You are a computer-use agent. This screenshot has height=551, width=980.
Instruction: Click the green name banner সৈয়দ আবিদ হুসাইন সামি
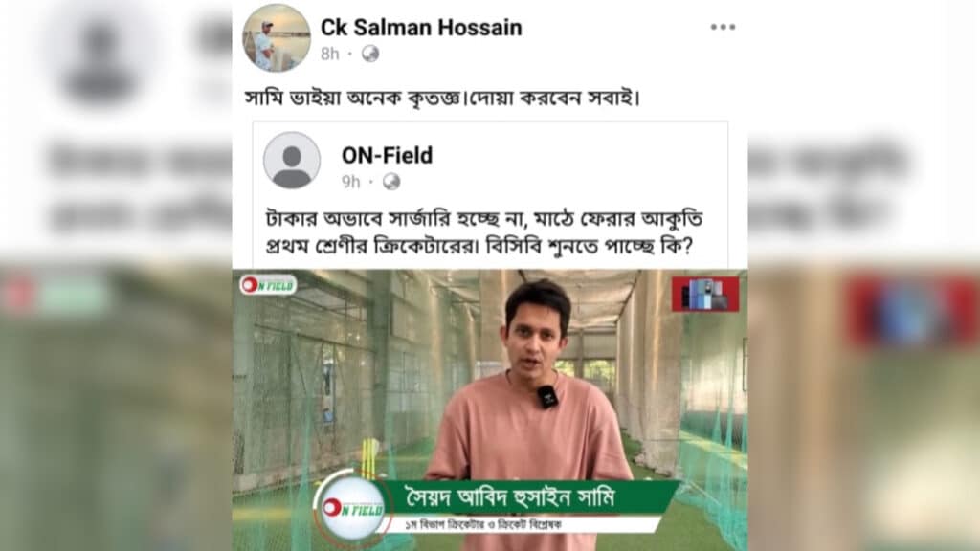[528, 497]
